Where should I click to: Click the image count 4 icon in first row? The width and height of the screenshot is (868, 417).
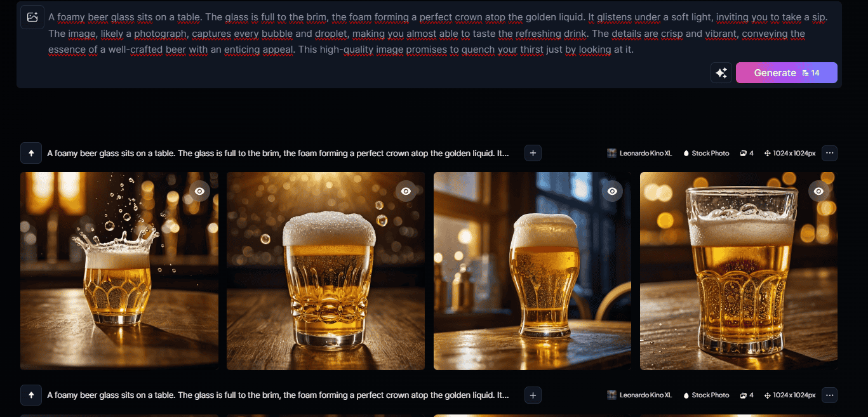click(x=747, y=153)
